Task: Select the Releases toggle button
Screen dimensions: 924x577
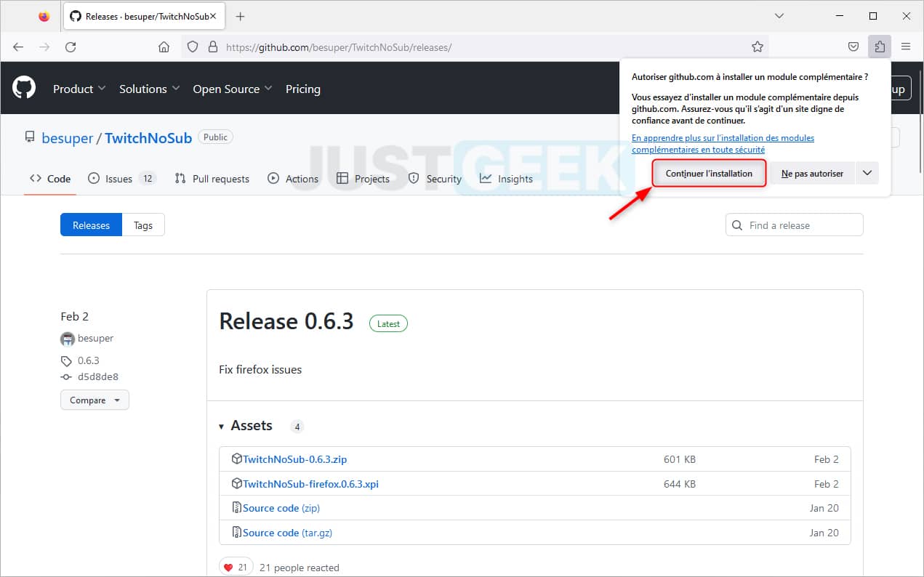Action: click(x=91, y=225)
